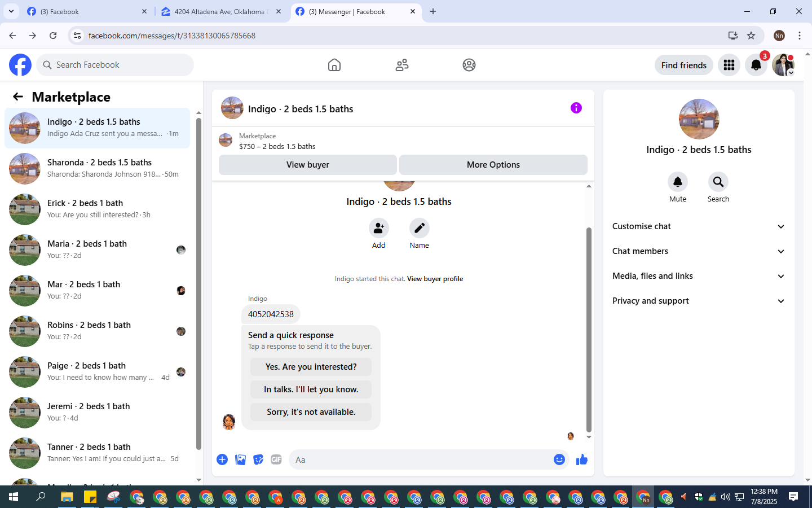The image size is (812, 508).
Task: Open the Maria 2 beds 1 bath conversation
Action: pyautogui.click(x=97, y=250)
